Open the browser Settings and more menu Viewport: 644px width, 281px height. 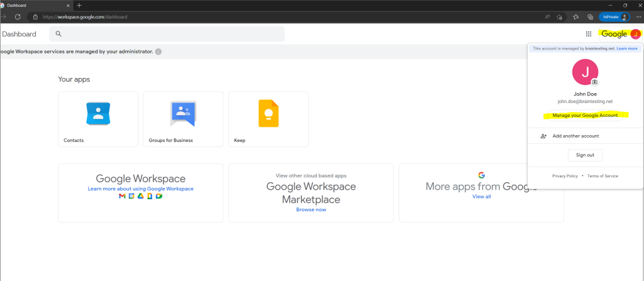point(638,17)
